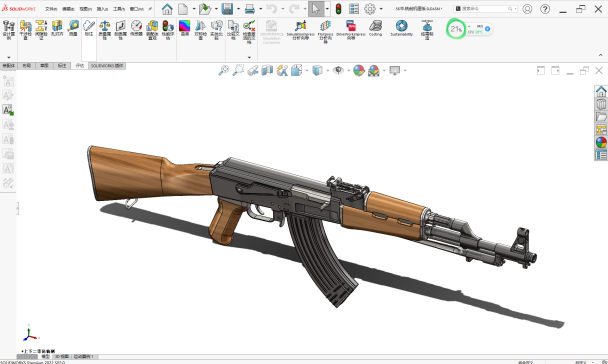Click the Undo arrow
Viewport: 608px width, 364px height.
coord(272,9)
